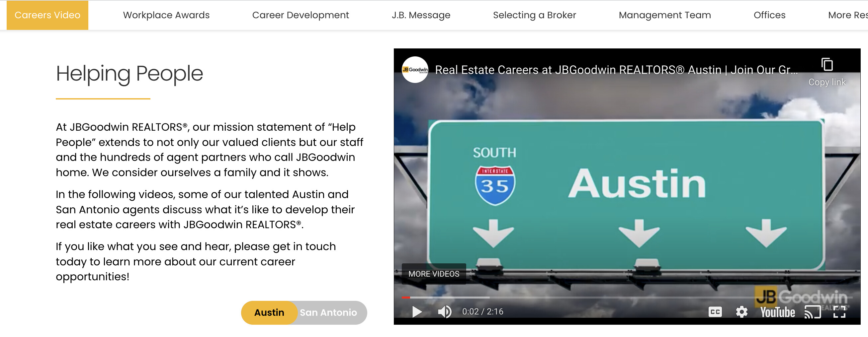868x337 pixels.
Task: Open JBGoodwin channel avatar
Action: tap(415, 70)
